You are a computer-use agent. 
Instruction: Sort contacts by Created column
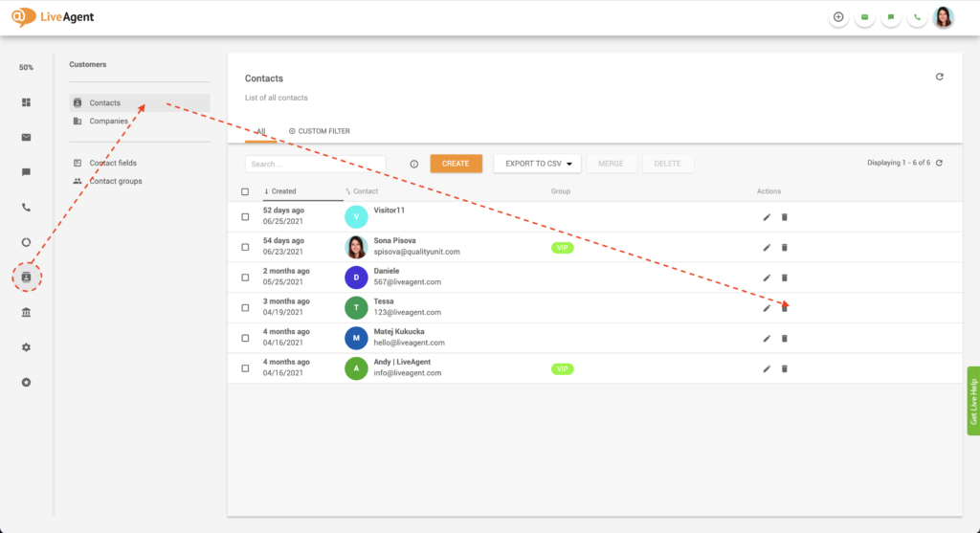(283, 191)
